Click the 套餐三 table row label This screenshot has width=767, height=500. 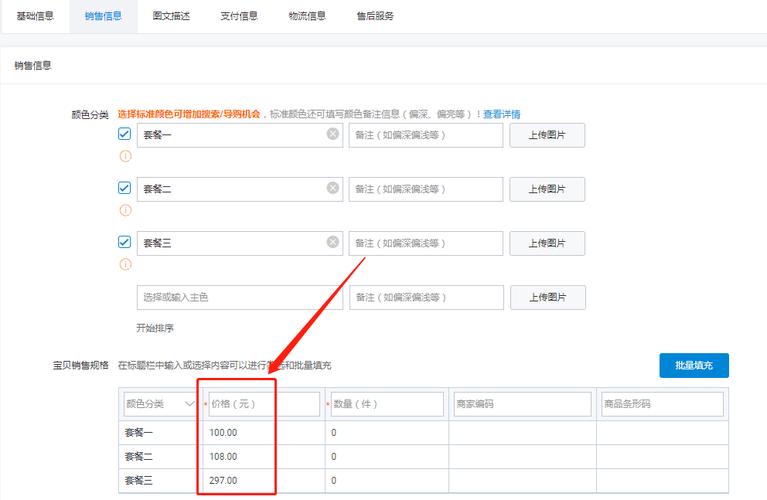point(138,480)
